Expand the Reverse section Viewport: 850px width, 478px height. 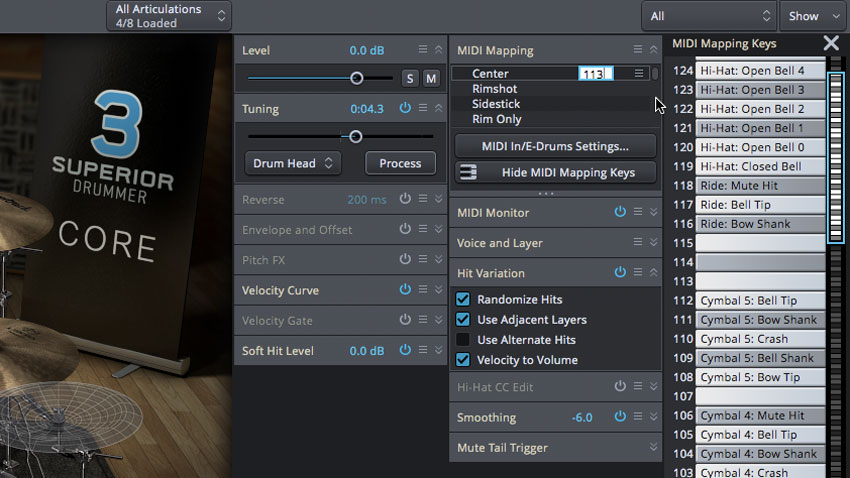click(x=439, y=199)
